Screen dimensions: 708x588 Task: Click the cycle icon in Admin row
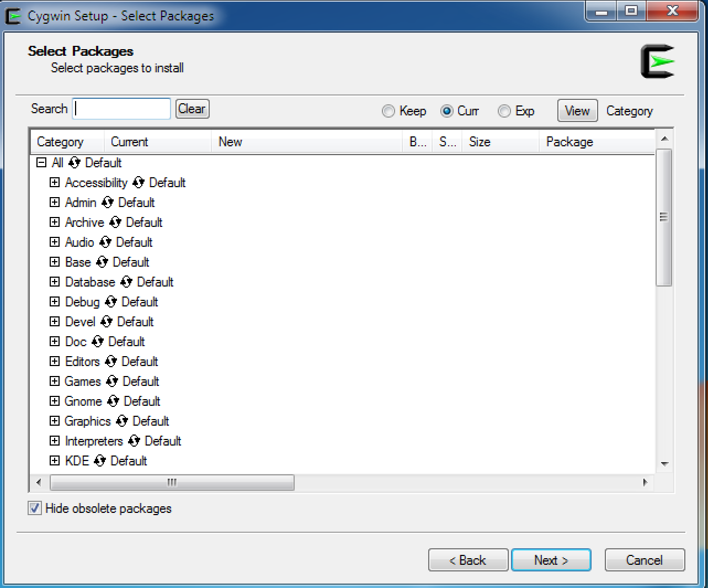(x=108, y=203)
